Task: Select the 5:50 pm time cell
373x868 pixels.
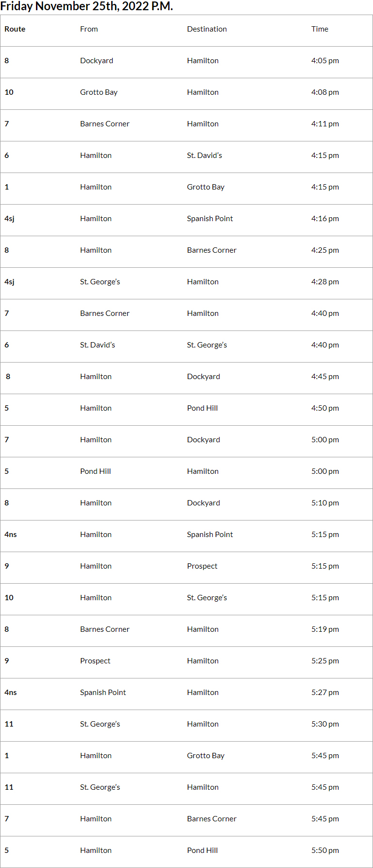Action: coord(325,851)
